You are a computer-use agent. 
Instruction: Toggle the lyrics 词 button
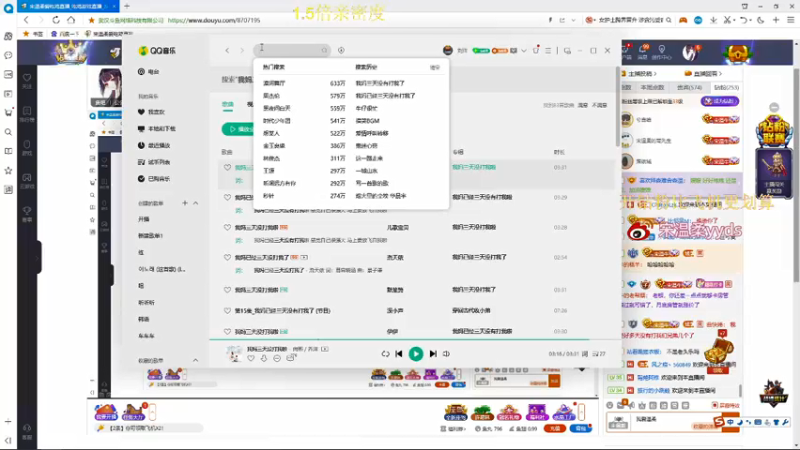click(585, 354)
